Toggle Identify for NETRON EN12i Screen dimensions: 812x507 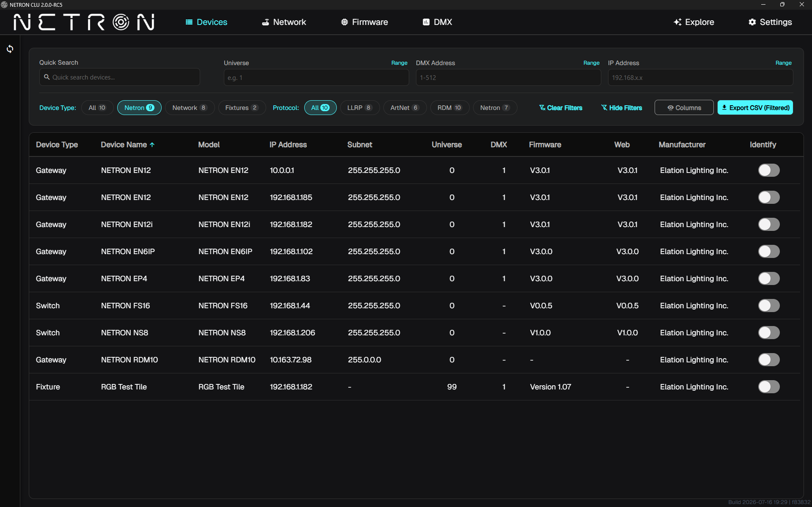coord(769,225)
